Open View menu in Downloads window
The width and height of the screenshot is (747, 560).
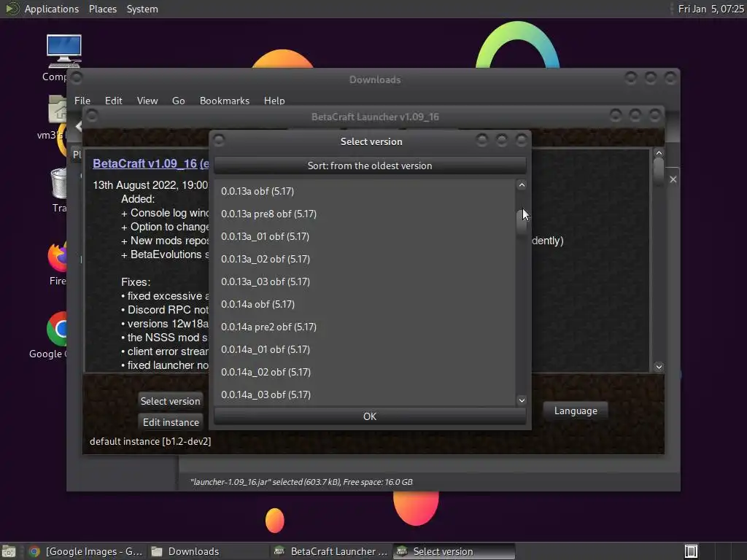[x=147, y=101]
